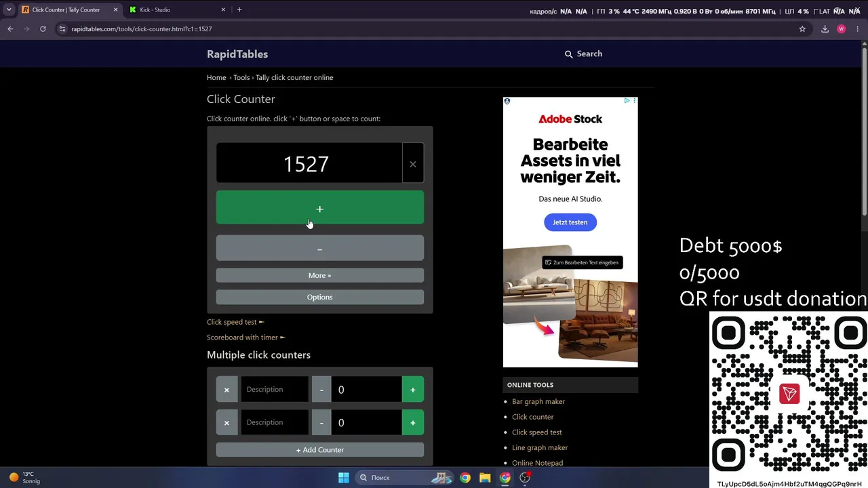This screenshot has width=868, height=488.
Task: Open a new browser tab
Action: (239, 9)
